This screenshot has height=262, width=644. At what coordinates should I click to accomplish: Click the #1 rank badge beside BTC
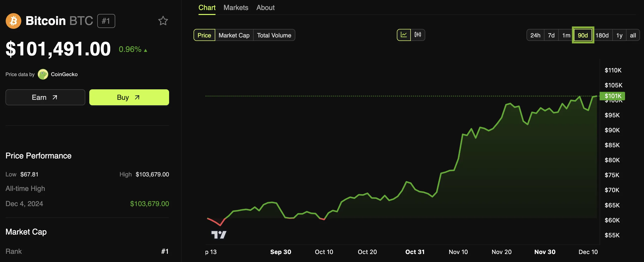click(106, 21)
